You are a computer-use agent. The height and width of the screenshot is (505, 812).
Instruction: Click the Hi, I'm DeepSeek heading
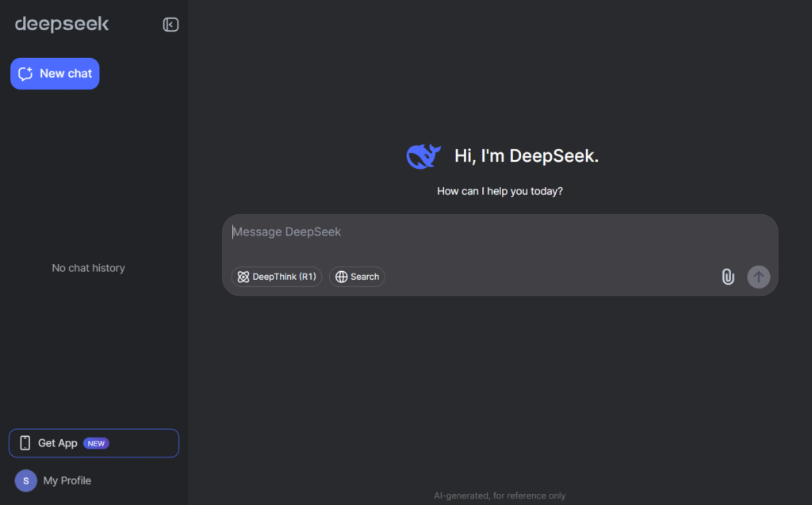[x=527, y=156]
